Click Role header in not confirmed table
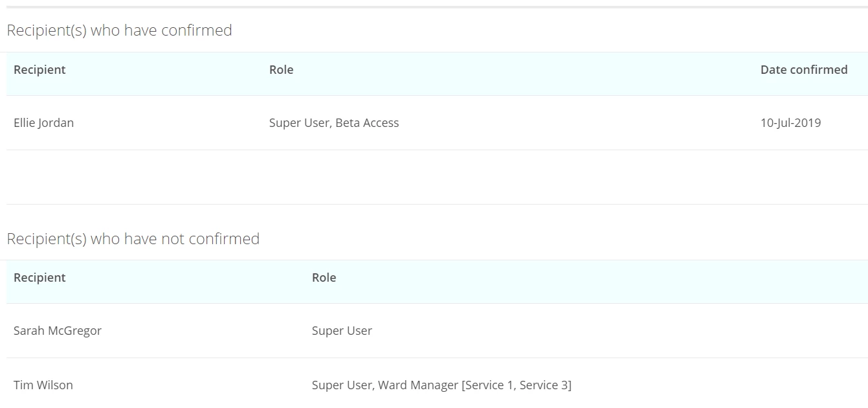This screenshot has width=868, height=408. 324,278
